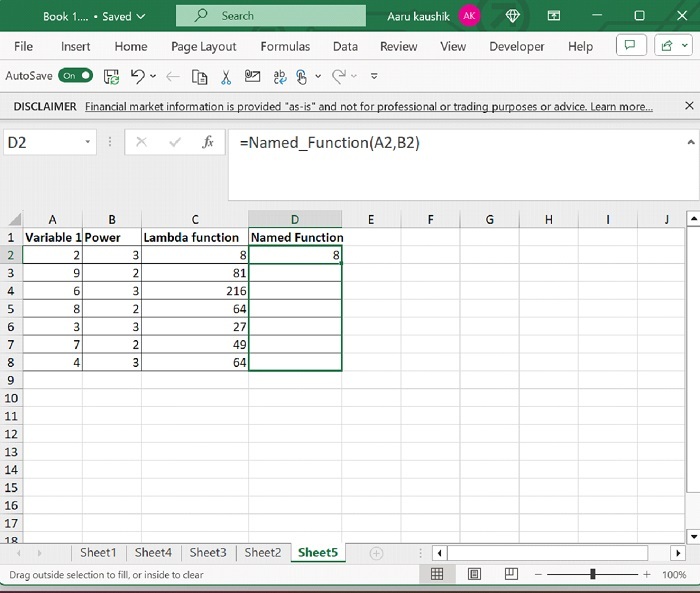This screenshot has width=700, height=593.
Task: Collapse the formula bar with the chevron
Action: click(689, 143)
